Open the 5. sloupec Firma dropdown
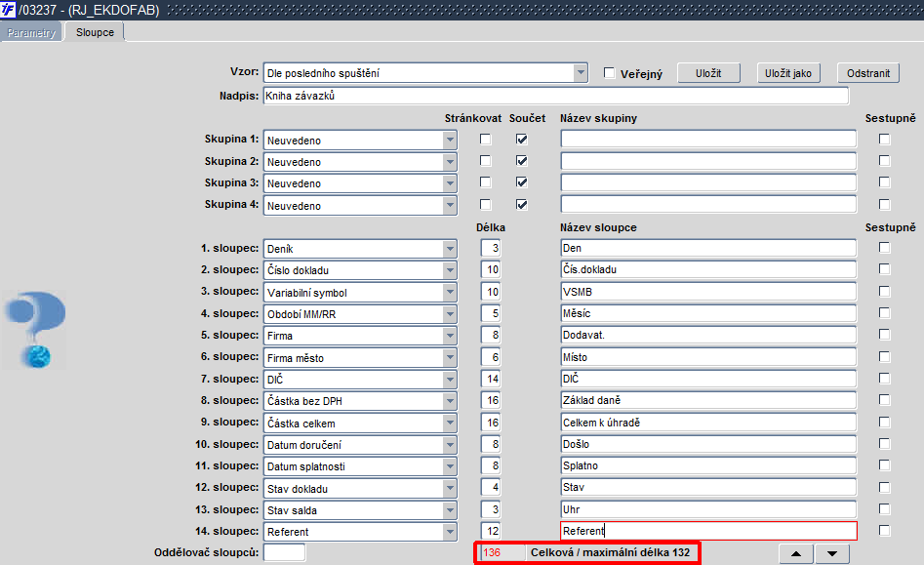 pos(450,336)
